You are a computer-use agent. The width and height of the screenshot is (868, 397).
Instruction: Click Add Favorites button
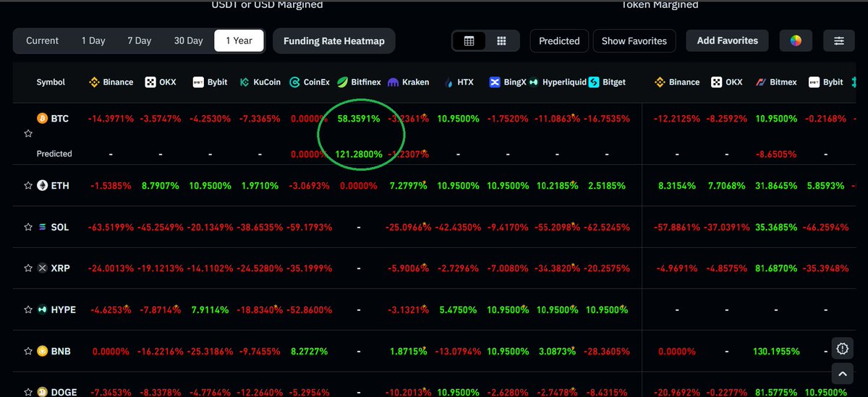coord(728,41)
